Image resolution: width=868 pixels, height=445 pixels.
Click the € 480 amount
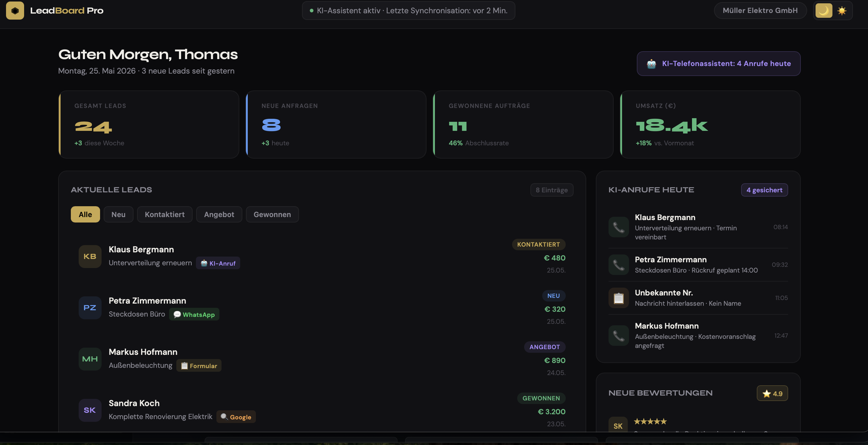555,258
